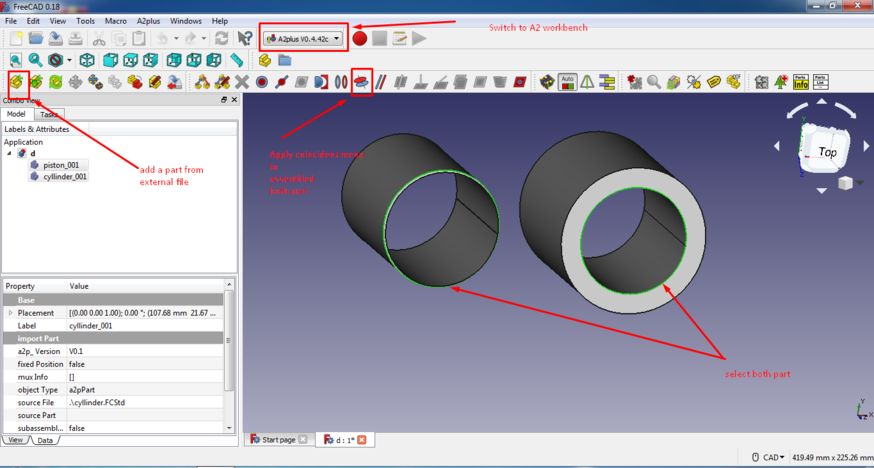Open the A2plus menu

tap(148, 21)
